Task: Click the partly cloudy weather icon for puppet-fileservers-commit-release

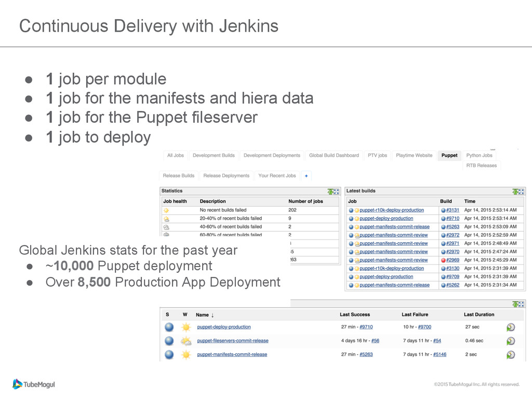Action: 186,341
